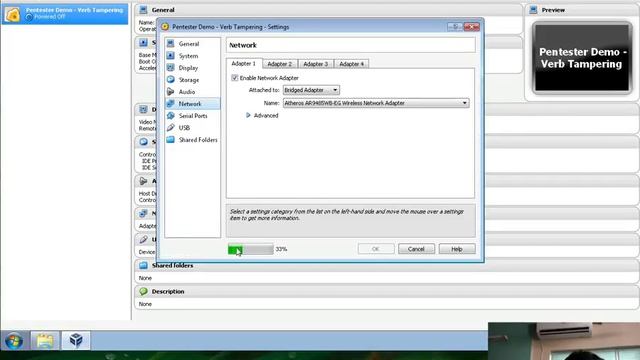Open the Serial Ports icon

[171, 116]
